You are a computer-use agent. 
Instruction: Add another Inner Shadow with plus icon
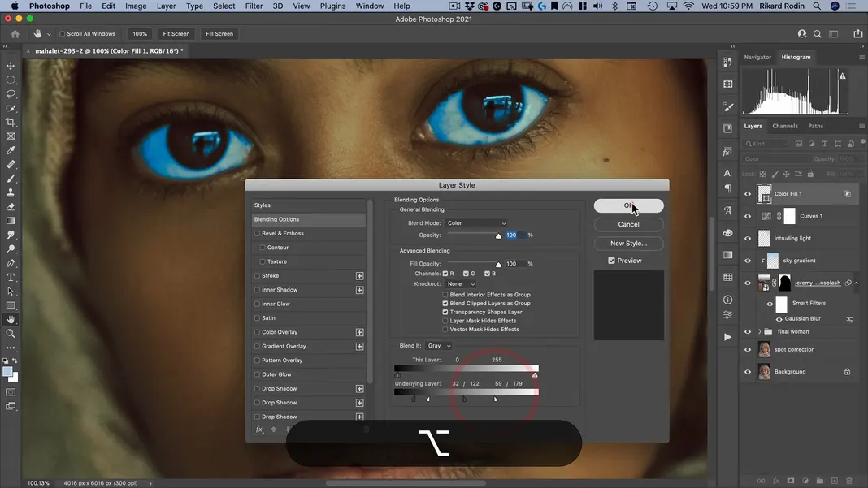359,290
